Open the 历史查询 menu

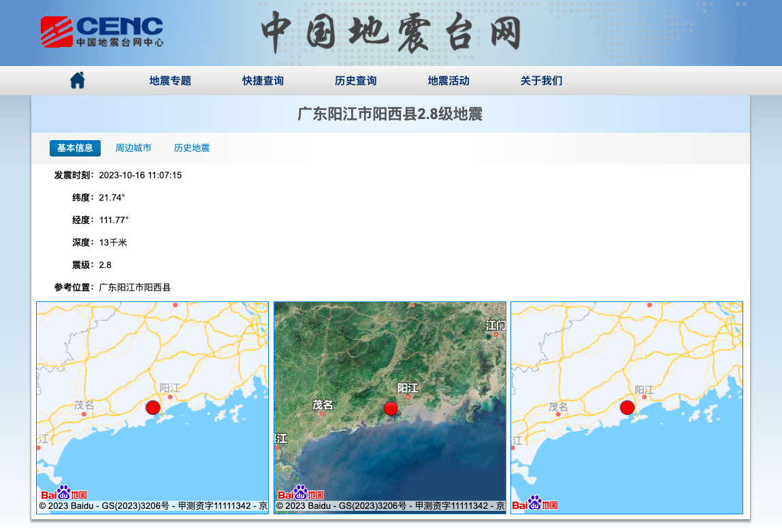pyautogui.click(x=355, y=81)
